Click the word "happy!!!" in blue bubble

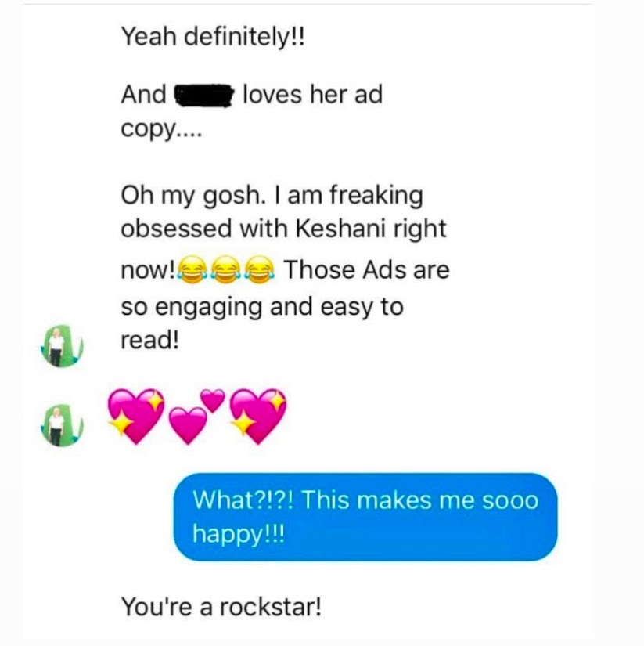coord(239,534)
